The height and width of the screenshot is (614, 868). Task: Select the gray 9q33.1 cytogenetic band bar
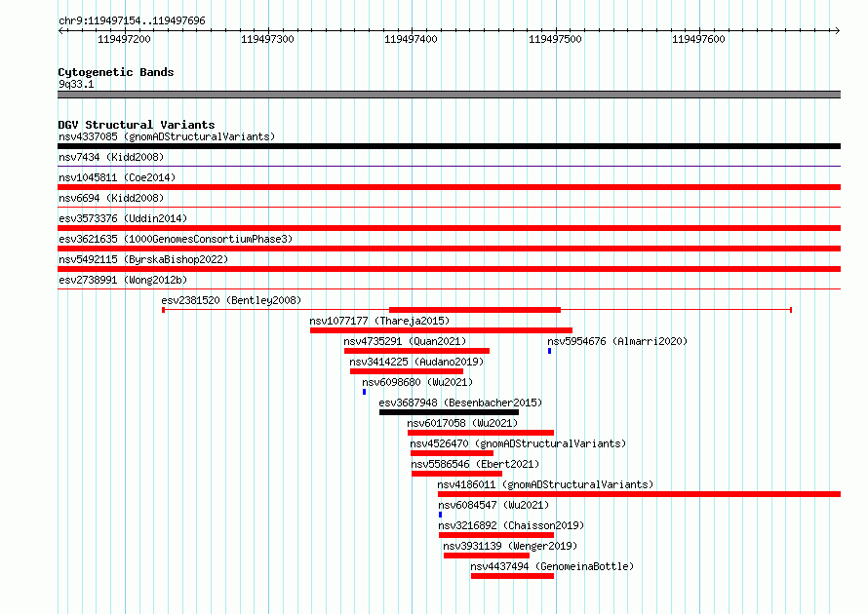tap(449, 95)
